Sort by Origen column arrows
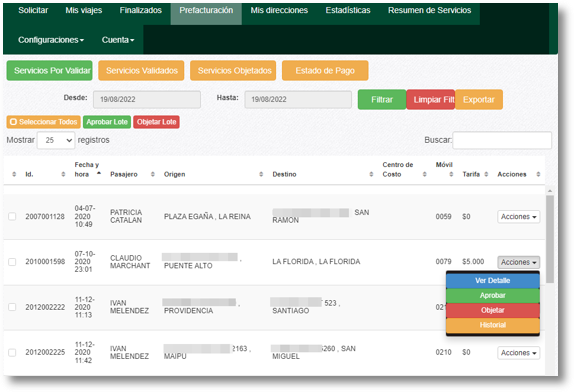This screenshot has width=574, height=392. [x=261, y=174]
